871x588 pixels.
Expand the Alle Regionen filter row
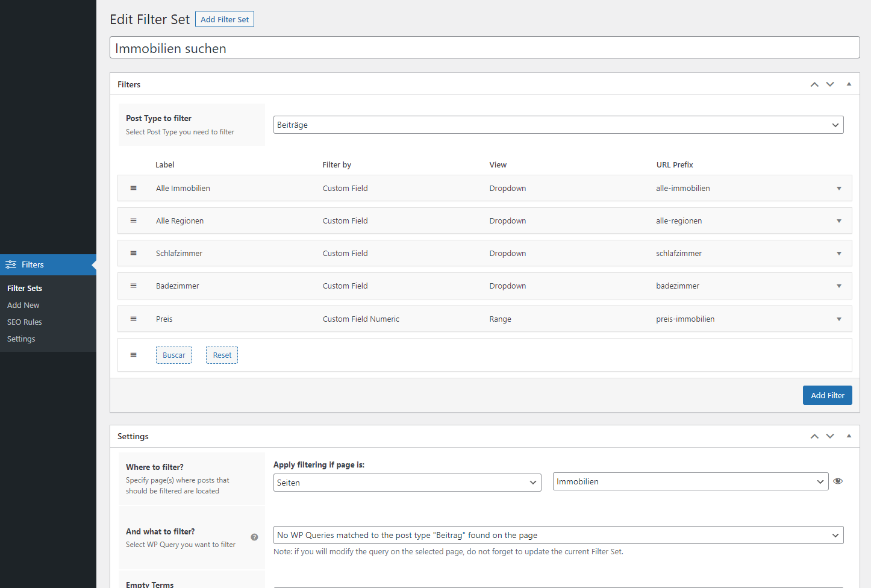(x=838, y=221)
